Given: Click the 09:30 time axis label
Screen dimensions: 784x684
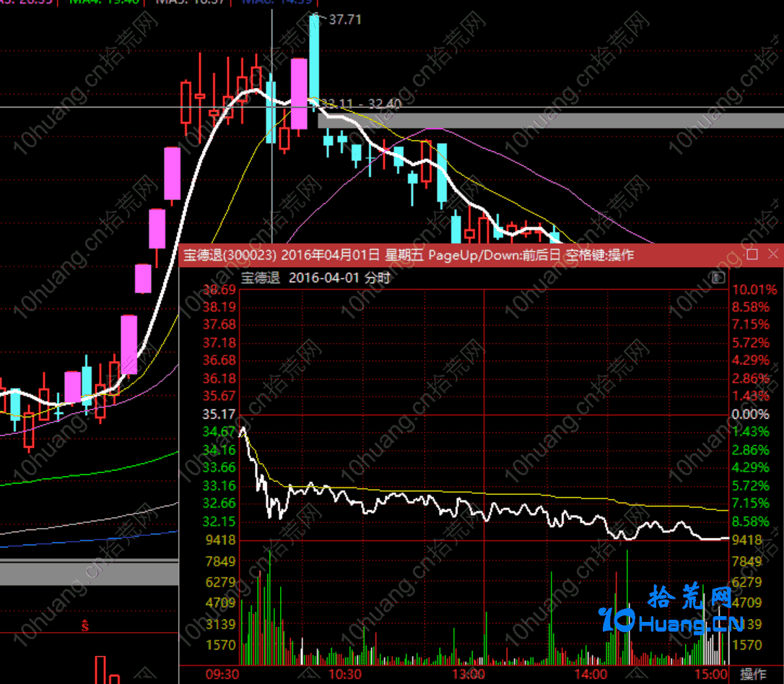Looking at the screenshot, I should pyautogui.click(x=222, y=675).
